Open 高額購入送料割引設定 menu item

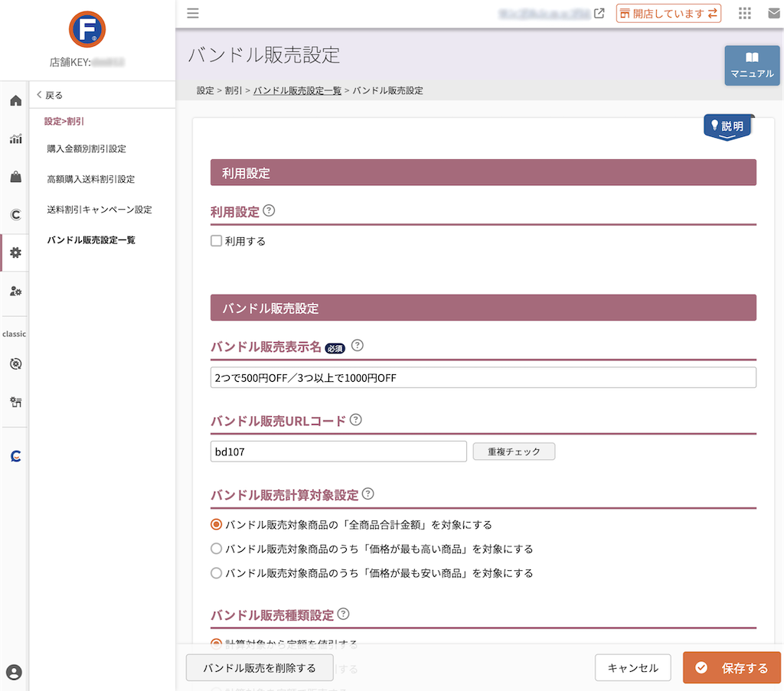coord(90,179)
